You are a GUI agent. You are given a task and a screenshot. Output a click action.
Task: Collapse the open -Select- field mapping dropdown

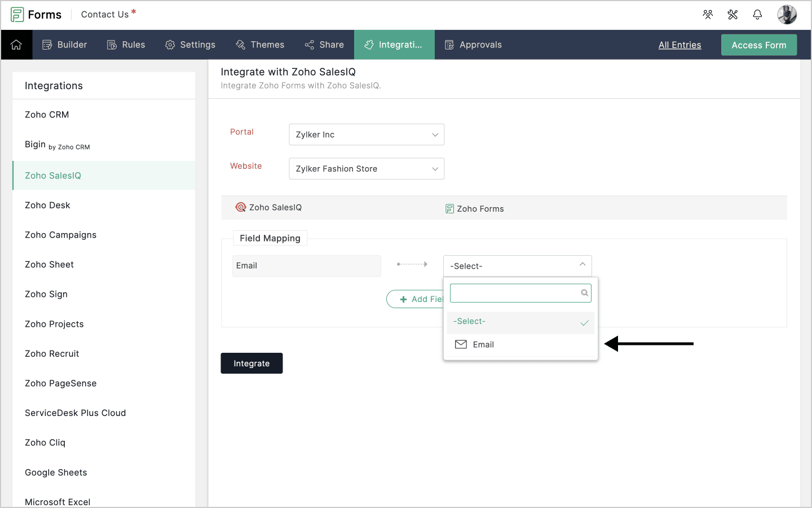tap(518, 266)
